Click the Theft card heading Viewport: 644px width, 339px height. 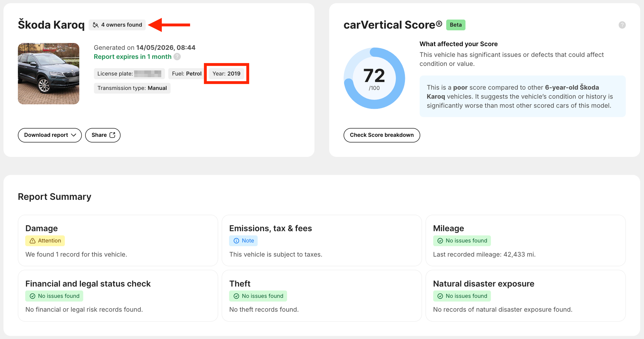(x=240, y=284)
